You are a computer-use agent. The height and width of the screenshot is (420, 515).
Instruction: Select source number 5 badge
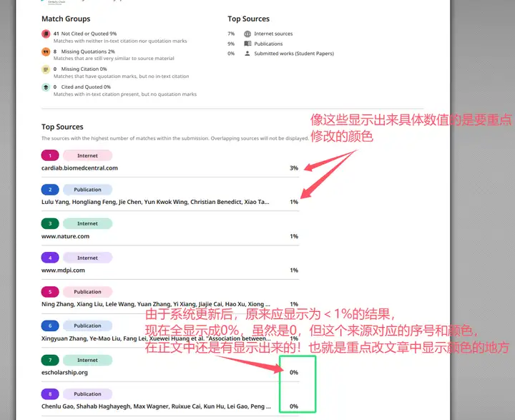(x=50, y=291)
